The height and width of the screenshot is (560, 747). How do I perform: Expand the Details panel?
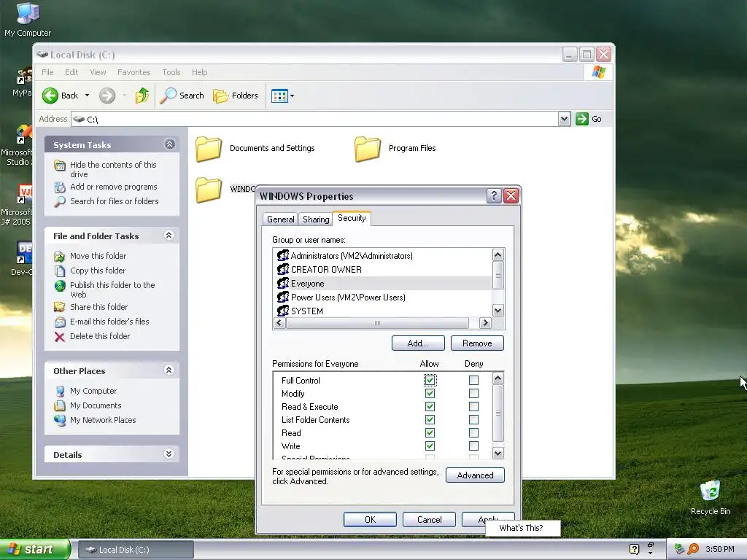[x=169, y=454]
